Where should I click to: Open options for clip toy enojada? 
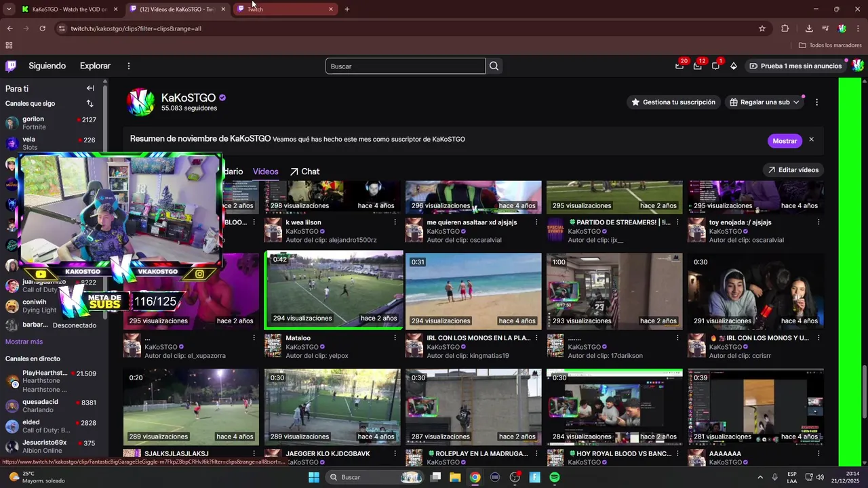pos(818,222)
